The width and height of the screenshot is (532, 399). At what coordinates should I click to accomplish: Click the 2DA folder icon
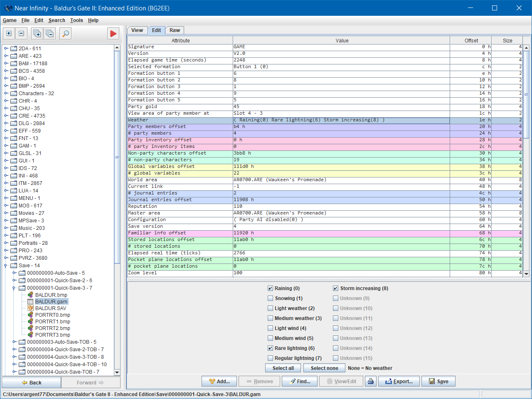(14, 49)
